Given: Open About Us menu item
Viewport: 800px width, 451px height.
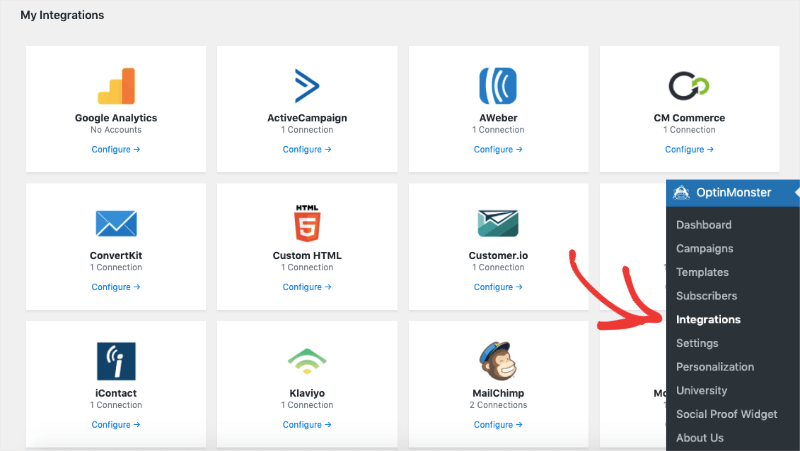Looking at the screenshot, I should (x=699, y=438).
